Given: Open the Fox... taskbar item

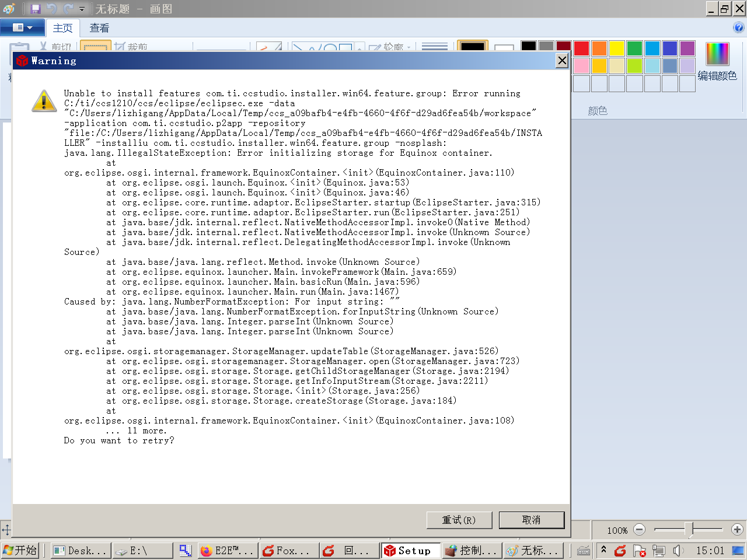Looking at the screenshot, I should tap(289, 550).
